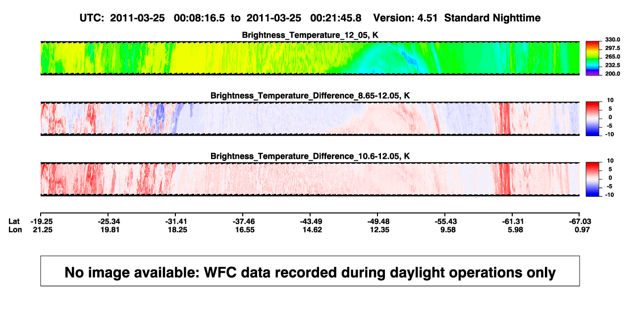Click the Brightness_Temperature_Difference_10.6-12.05, K title
Viewport: 644px width, 330px height.
(310, 156)
